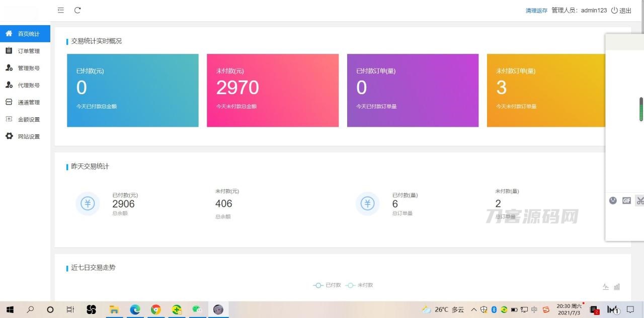The image size is (644, 318).
Task: Open the emoji smiley picker in chat panel
Action: [x=613, y=200]
